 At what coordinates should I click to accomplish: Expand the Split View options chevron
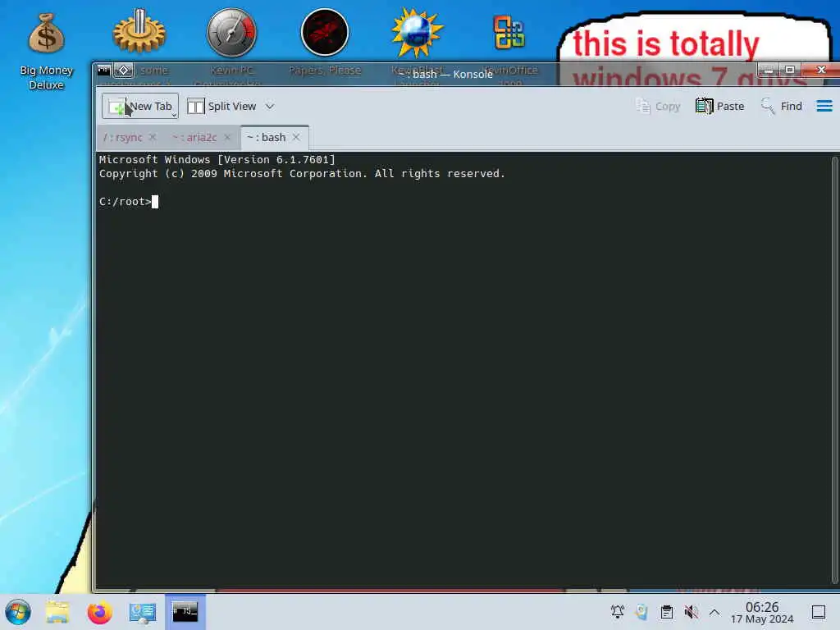(270, 106)
